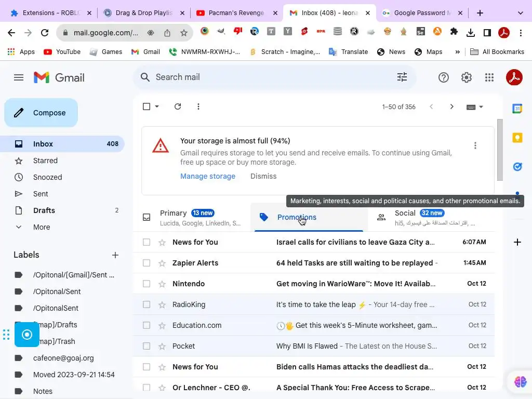Bookmark this page with the star icon
This screenshot has width=532, height=399.
point(184,33)
